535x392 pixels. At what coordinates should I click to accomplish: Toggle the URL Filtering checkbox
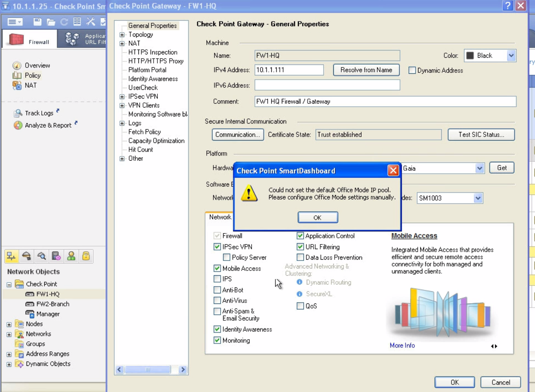point(300,247)
